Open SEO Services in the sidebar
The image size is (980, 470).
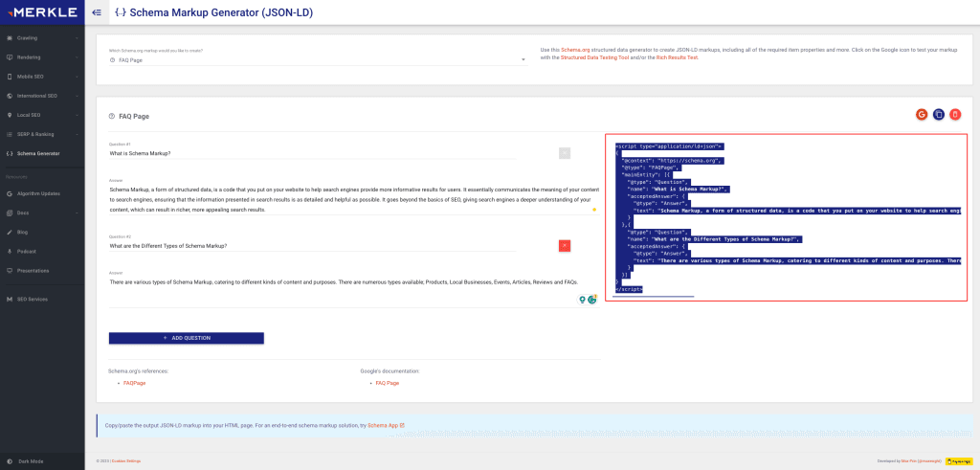tap(42, 300)
